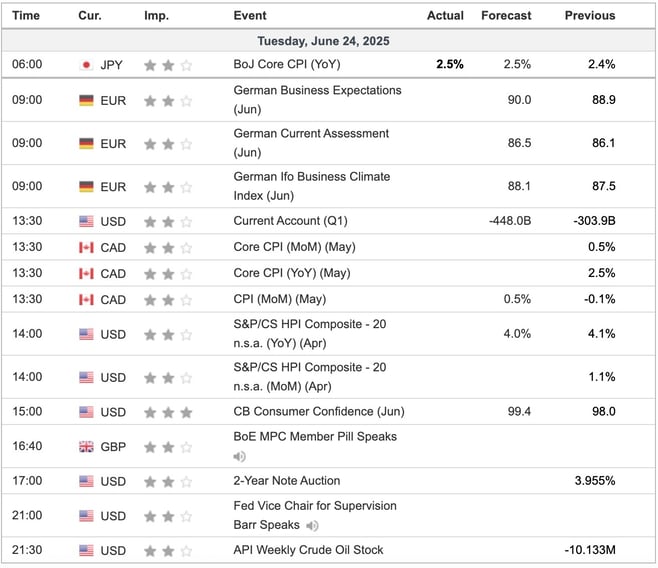This screenshot has height=568, width=658.
Task: Click the US flag in the CB Consumer Confidence row
Action: 86,412
